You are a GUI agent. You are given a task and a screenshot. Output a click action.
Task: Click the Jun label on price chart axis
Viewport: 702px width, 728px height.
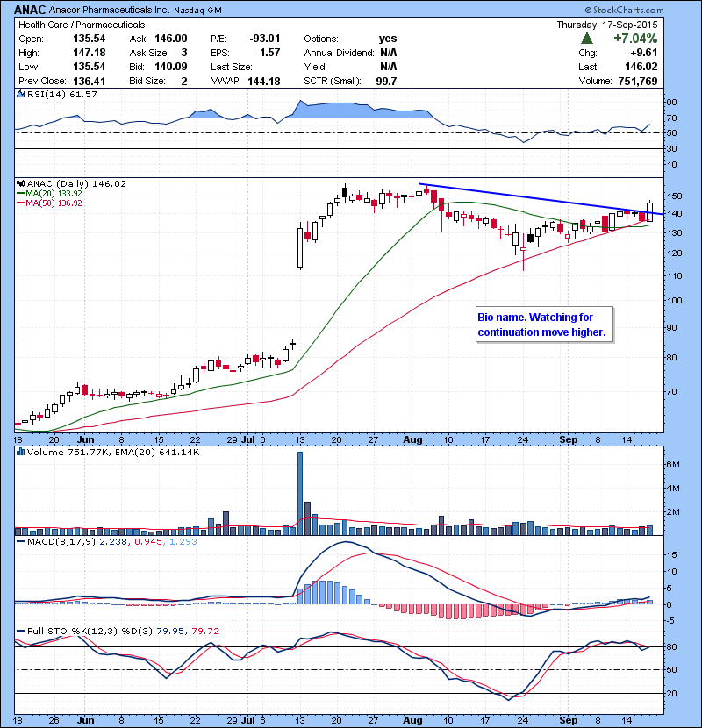(85, 439)
